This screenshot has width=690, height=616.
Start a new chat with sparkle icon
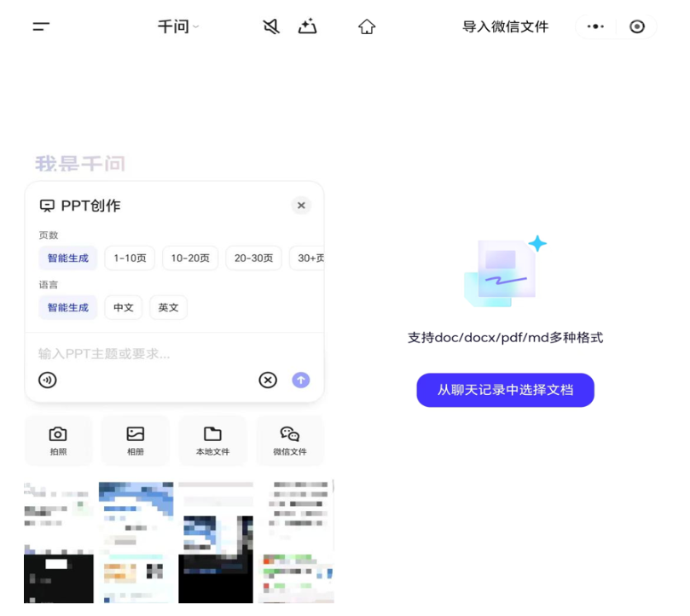pos(307,26)
